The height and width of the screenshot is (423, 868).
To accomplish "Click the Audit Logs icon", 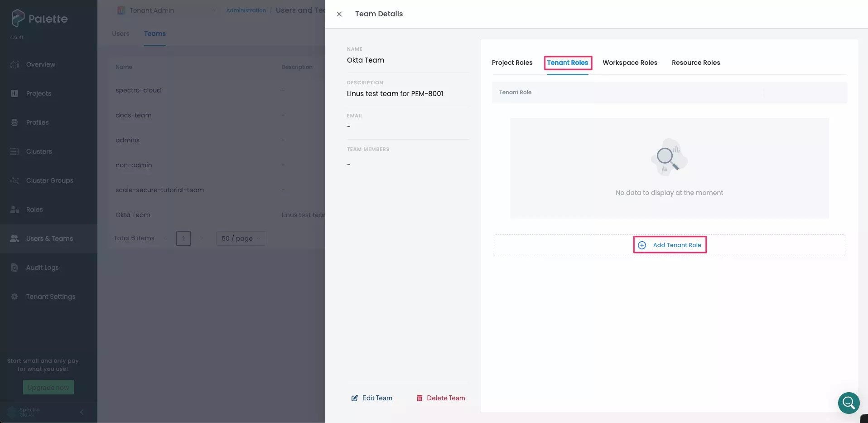I will (14, 267).
